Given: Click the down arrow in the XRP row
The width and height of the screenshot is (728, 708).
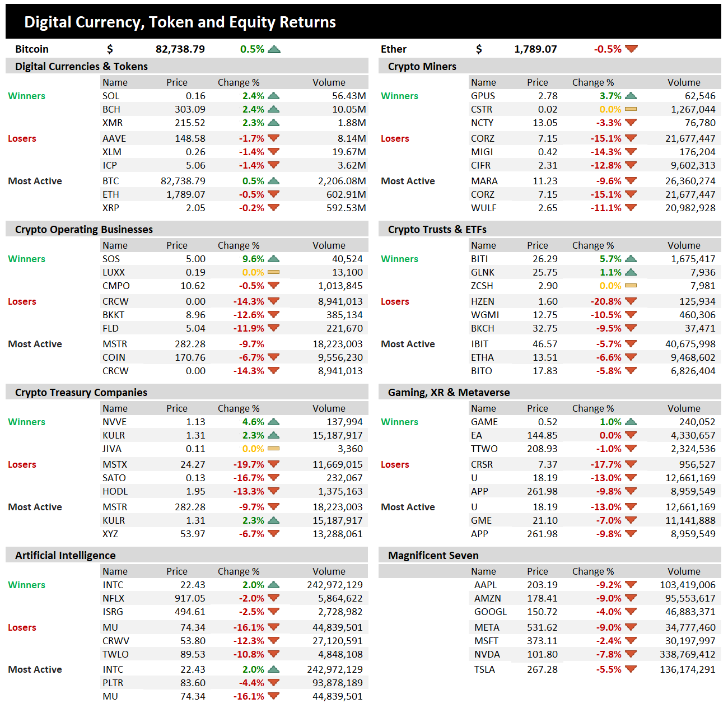Looking at the screenshot, I should pyautogui.click(x=273, y=207).
